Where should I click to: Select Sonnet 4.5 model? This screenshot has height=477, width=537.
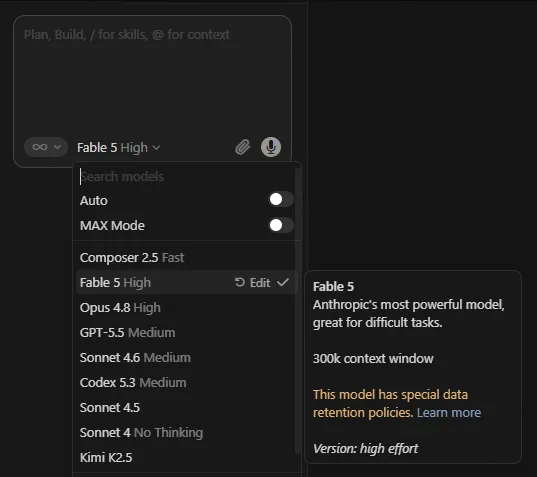coord(187,407)
